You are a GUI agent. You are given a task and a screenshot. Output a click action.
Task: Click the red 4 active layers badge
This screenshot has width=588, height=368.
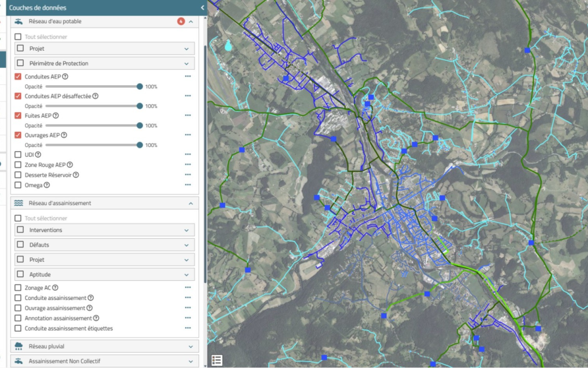coord(181,21)
